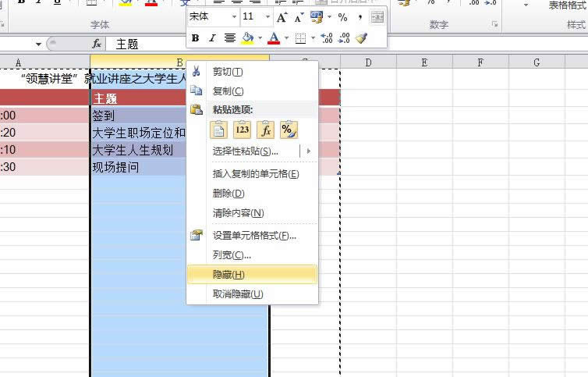The height and width of the screenshot is (377, 588).
Task: Click center alignment in mini toolbar
Action: (x=230, y=38)
